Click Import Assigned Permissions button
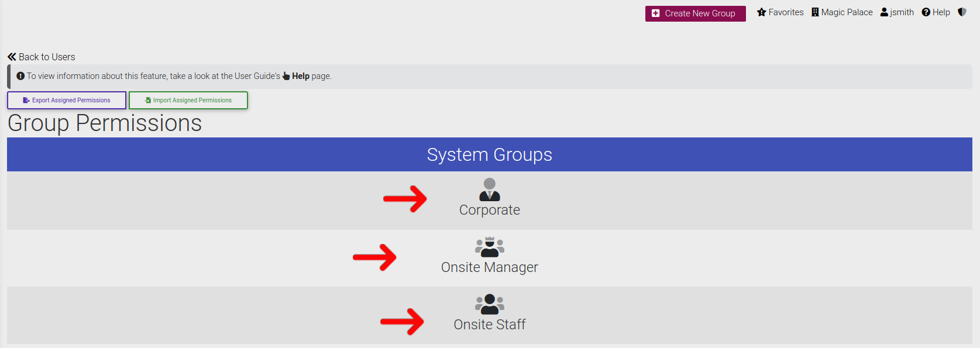The width and height of the screenshot is (980, 348). pos(188,100)
